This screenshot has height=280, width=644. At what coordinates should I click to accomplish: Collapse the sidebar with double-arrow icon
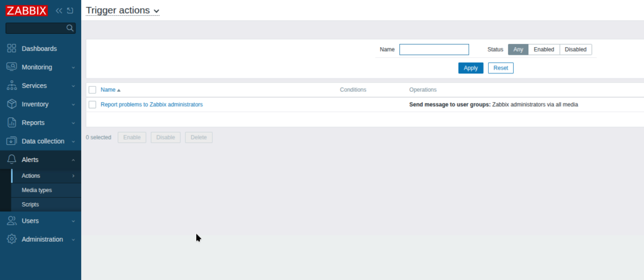[59, 11]
